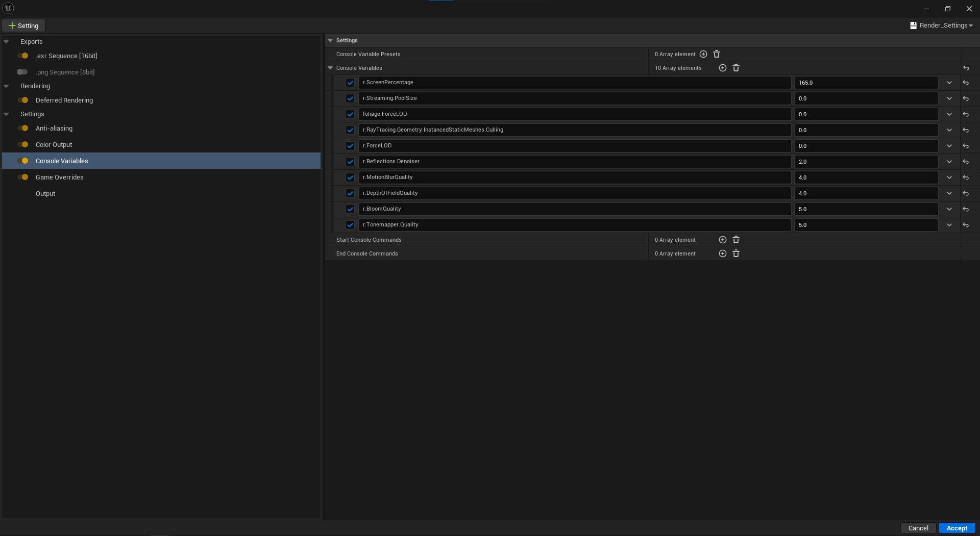Click the Accept button
980x536 pixels.
(957, 528)
